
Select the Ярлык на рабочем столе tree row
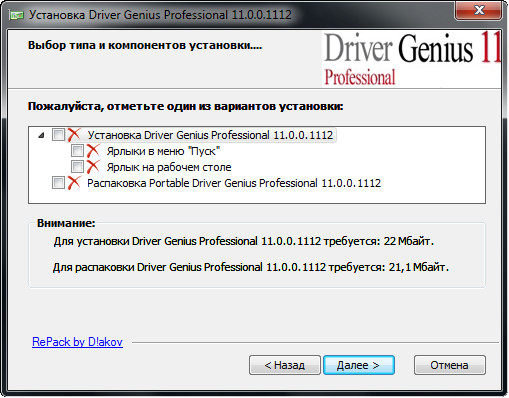[169, 167]
